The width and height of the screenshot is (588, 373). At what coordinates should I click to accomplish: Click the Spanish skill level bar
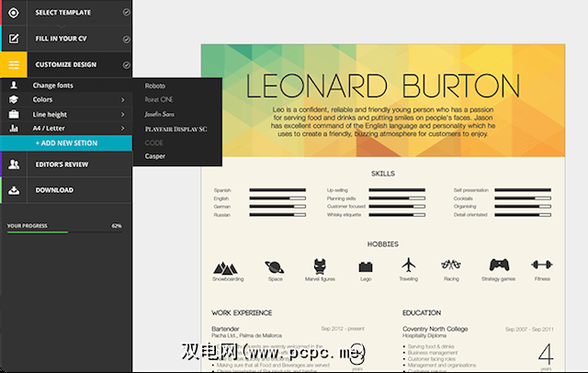click(x=277, y=190)
